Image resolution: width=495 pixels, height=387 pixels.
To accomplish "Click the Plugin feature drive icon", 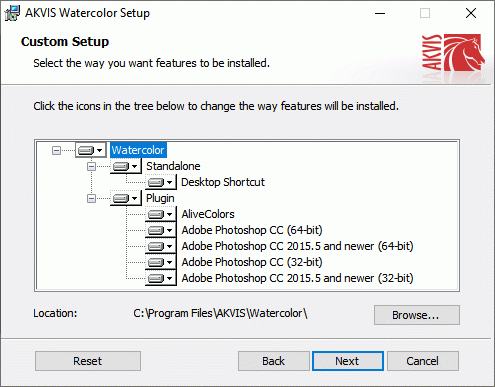I will (126, 198).
